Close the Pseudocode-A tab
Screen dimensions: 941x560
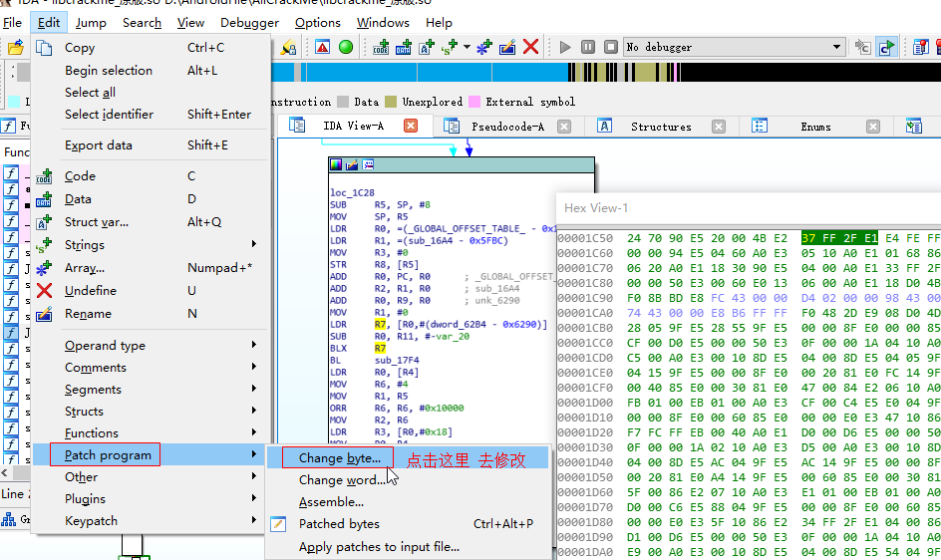pyautogui.click(x=563, y=127)
